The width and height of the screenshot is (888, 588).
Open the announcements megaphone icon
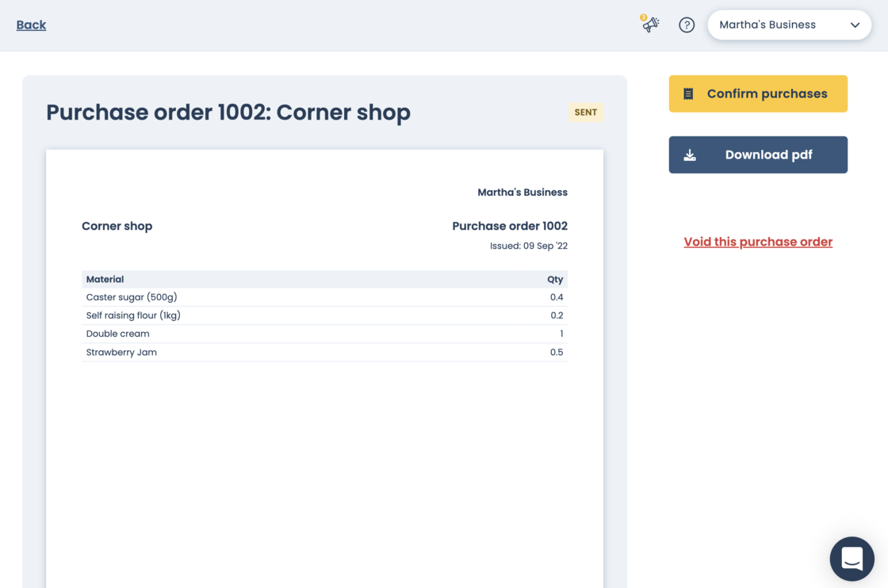click(x=651, y=25)
